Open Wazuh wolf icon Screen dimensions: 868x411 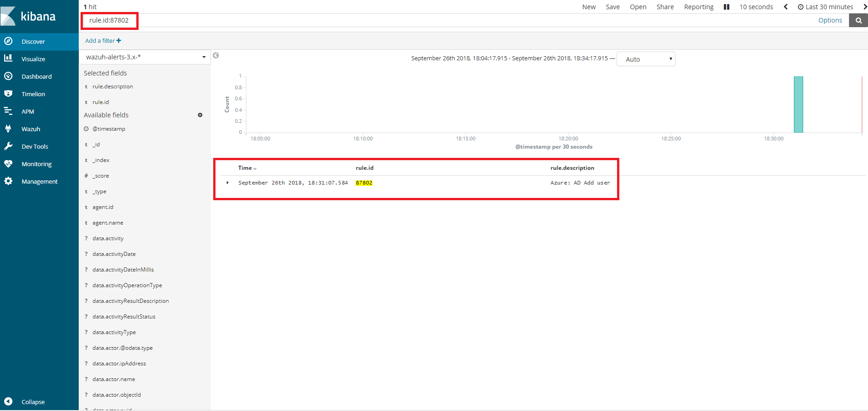pos(8,128)
